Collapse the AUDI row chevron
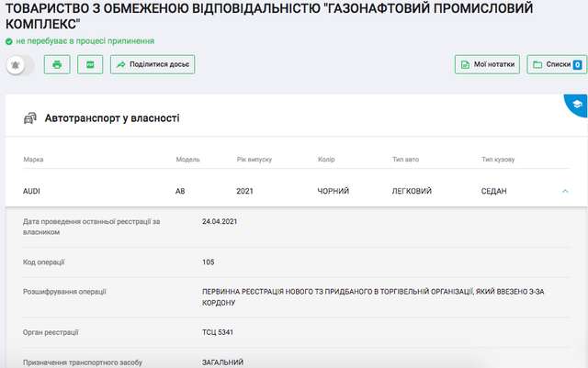The image size is (588, 368). point(565,191)
